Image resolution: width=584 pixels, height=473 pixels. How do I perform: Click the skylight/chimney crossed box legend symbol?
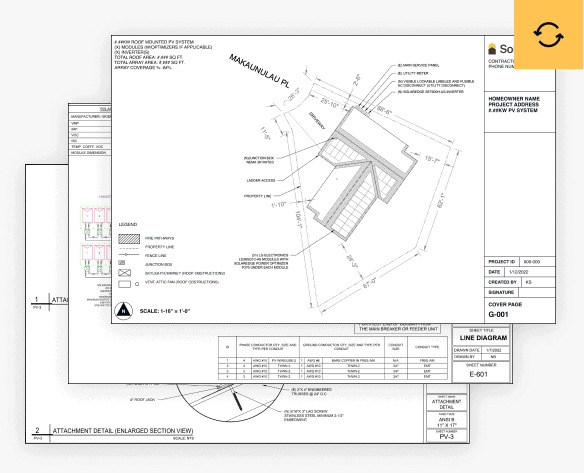tap(124, 273)
